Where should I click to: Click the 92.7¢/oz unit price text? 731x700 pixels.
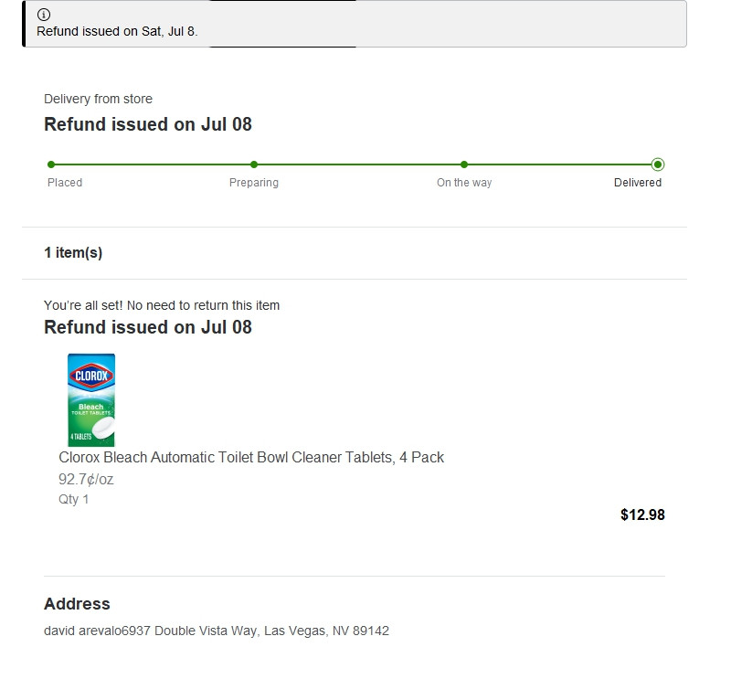86,479
